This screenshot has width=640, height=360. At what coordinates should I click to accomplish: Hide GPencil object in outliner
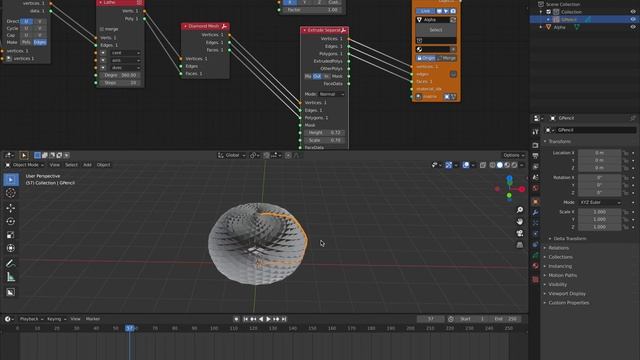click(x=633, y=19)
